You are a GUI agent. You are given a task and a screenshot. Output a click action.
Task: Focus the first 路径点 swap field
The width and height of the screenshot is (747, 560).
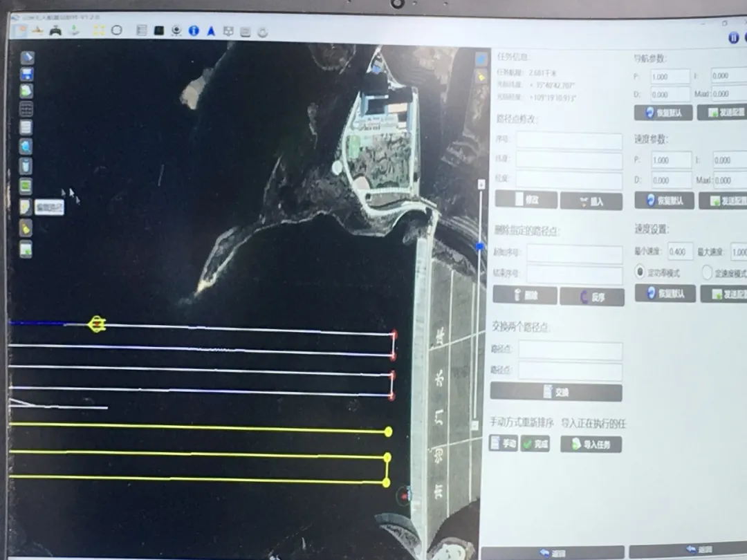click(x=570, y=351)
